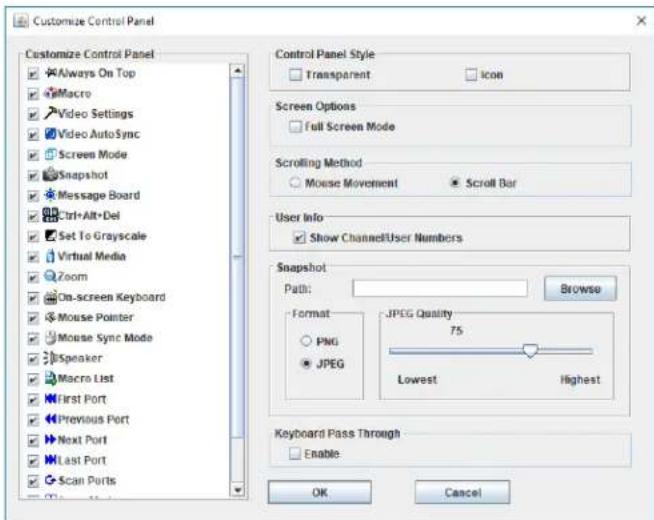Click the Speaker icon
This screenshot has width=654, height=520.
[50, 358]
